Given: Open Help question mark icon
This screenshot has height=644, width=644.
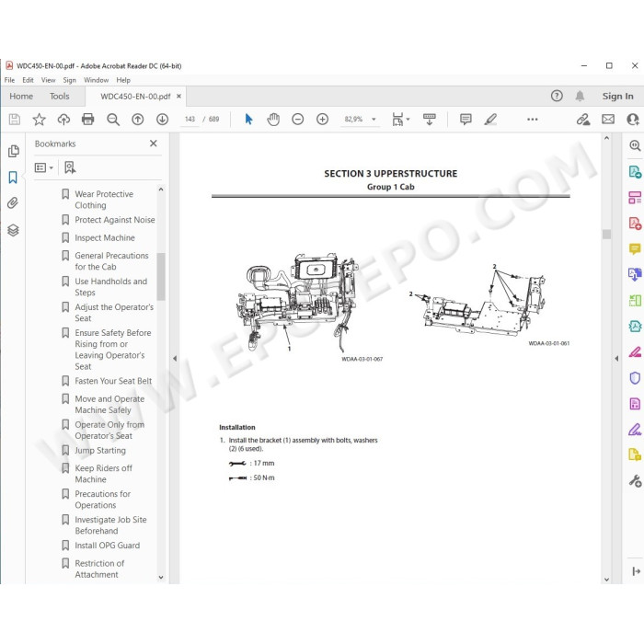Looking at the screenshot, I should [x=557, y=96].
